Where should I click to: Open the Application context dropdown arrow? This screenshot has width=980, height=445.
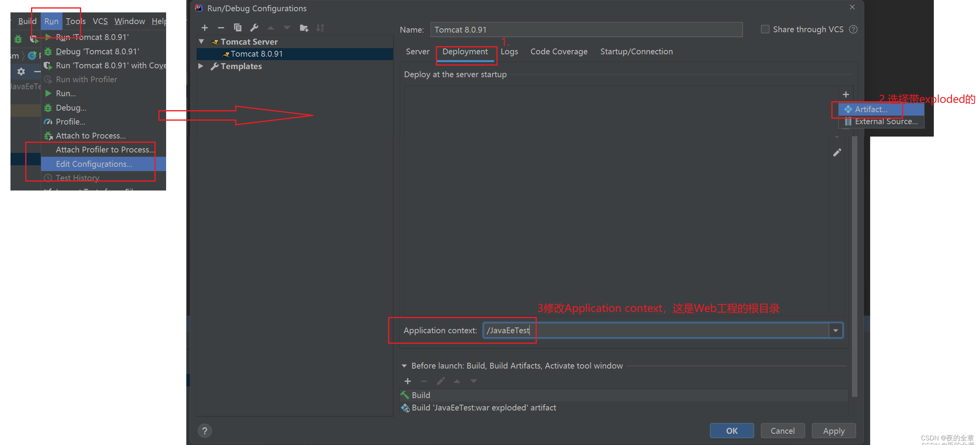(836, 331)
